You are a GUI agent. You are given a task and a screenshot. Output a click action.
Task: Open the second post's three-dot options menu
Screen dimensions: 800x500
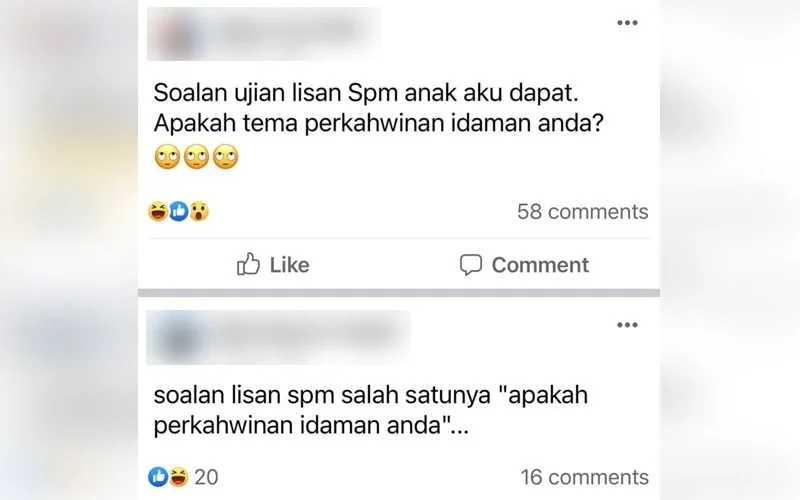click(x=627, y=325)
